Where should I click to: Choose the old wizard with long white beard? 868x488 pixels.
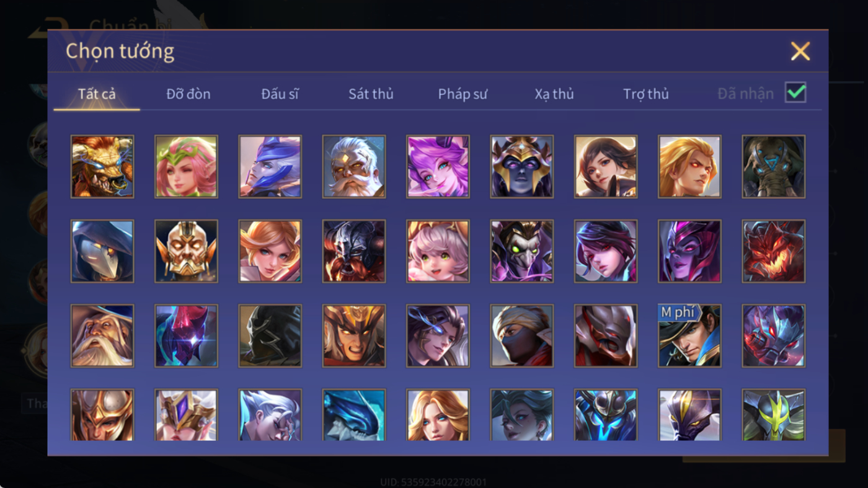click(x=102, y=335)
